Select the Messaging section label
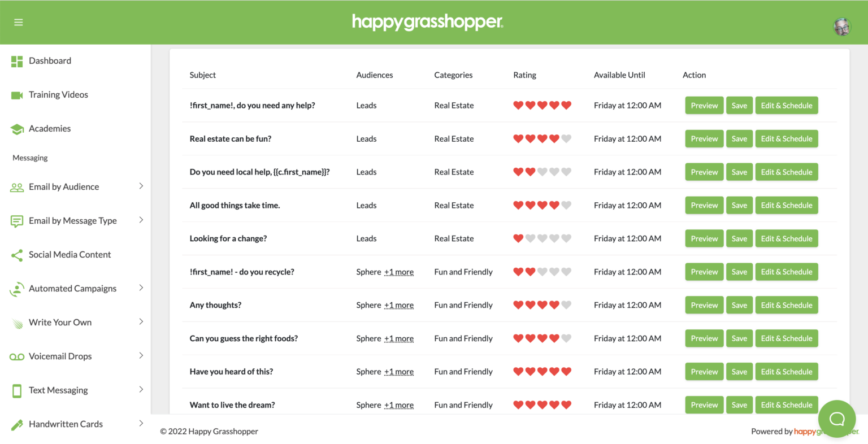This screenshot has width=868, height=444. (x=29, y=158)
